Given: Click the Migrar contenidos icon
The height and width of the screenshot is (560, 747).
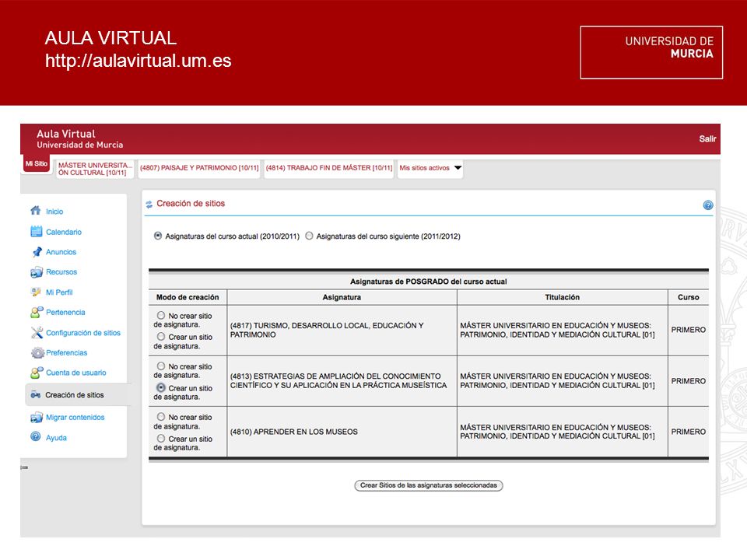Looking at the screenshot, I should [37, 418].
